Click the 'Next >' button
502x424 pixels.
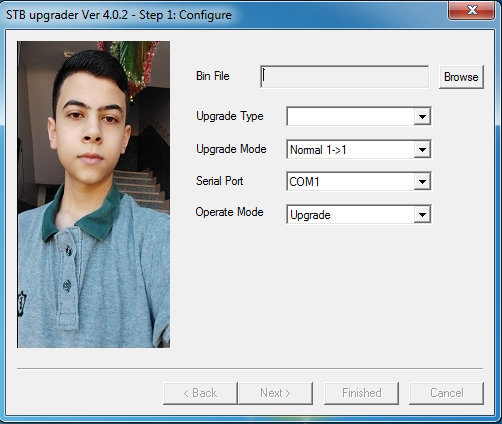point(275,393)
